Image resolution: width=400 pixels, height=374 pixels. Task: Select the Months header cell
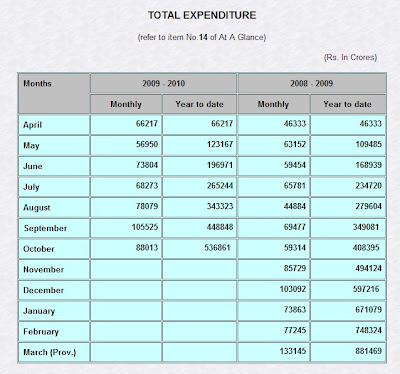click(54, 94)
